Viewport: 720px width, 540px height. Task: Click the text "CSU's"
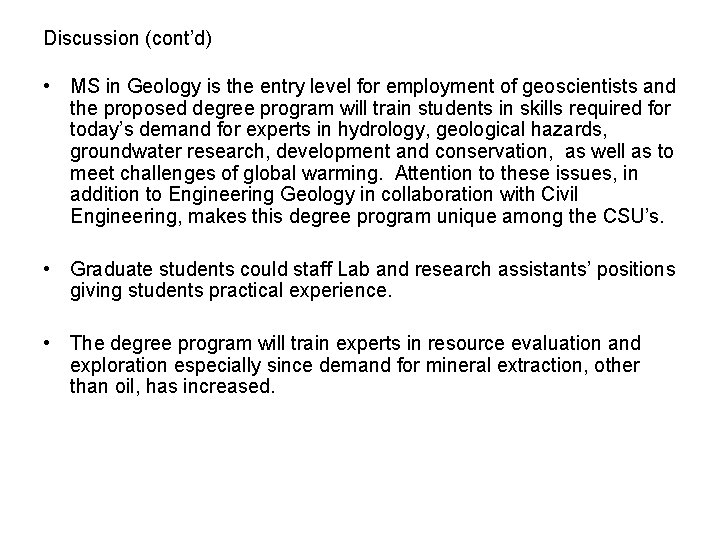pyautogui.click(x=635, y=217)
